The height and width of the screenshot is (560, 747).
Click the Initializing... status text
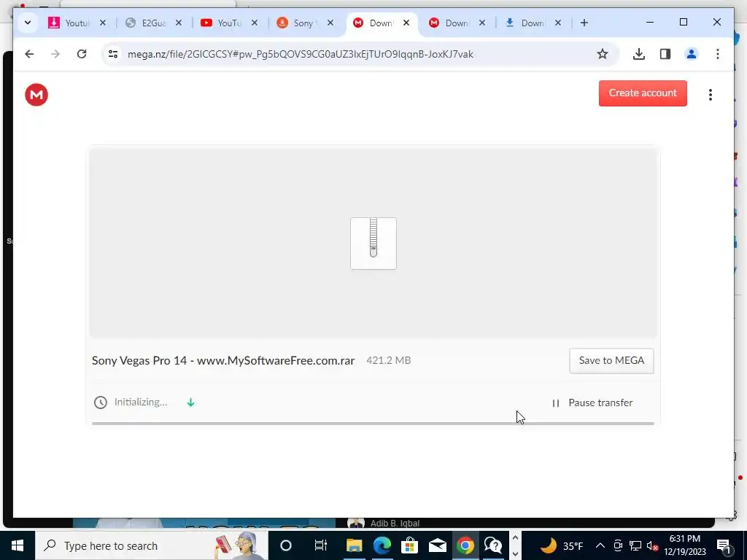coord(141,402)
